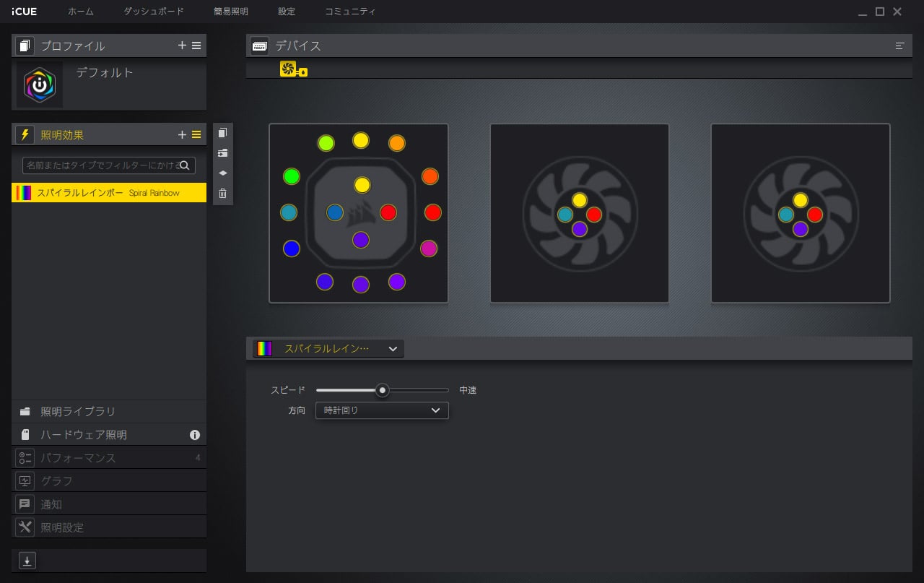Select the スパイラルレインボー Spiral Rainbow effect
Viewport: 924px width, 583px height.
tap(109, 193)
